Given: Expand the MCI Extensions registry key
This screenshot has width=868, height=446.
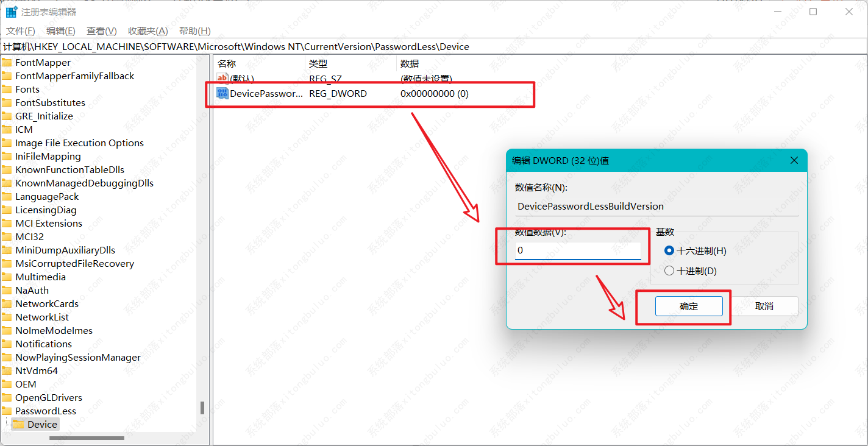Looking at the screenshot, I should [x=46, y=223].
